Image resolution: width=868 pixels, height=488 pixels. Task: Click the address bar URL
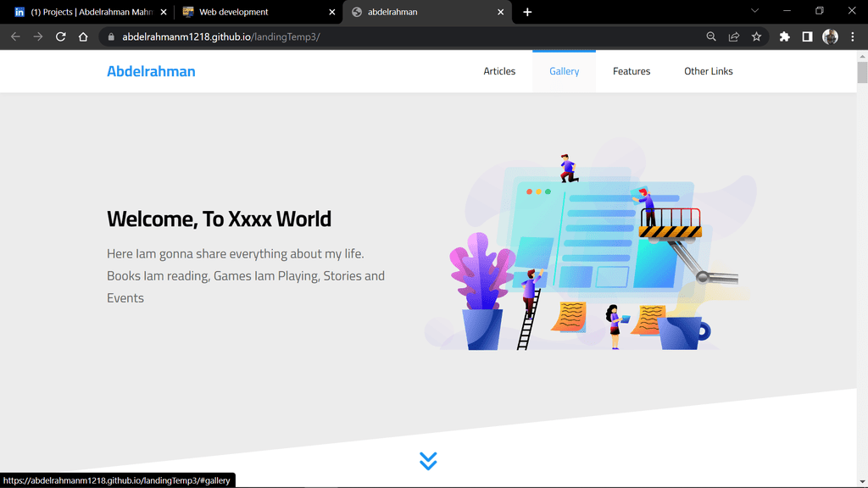pos(221,36)
